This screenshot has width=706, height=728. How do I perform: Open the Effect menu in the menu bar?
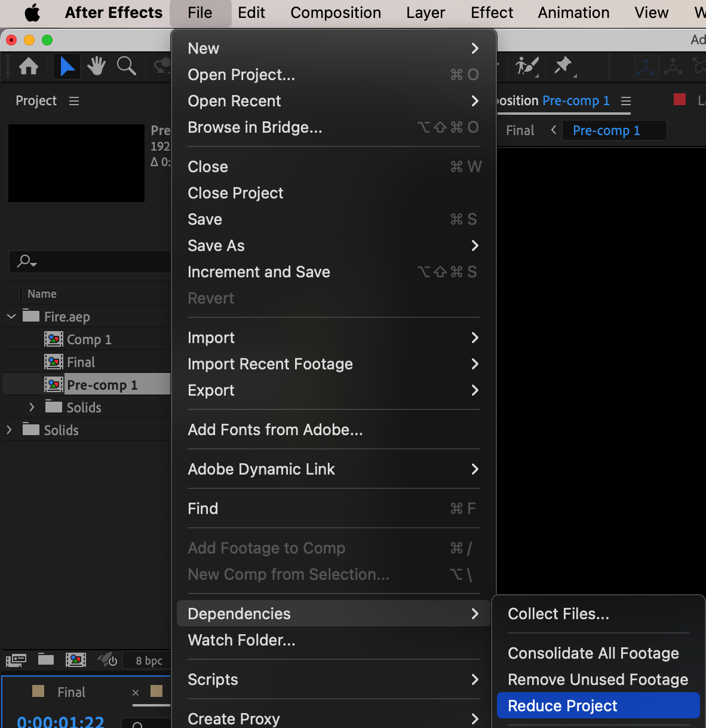492,13
